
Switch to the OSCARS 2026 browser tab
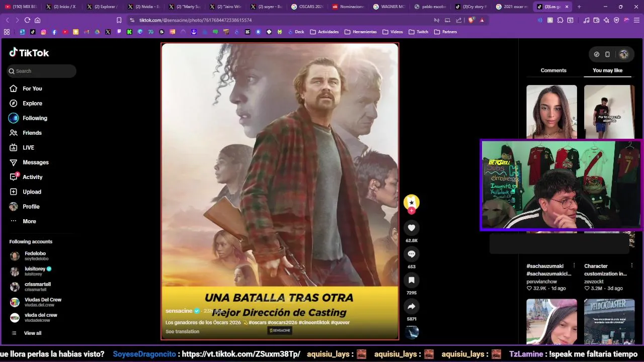pyautogui.click(x=307, y=7)
